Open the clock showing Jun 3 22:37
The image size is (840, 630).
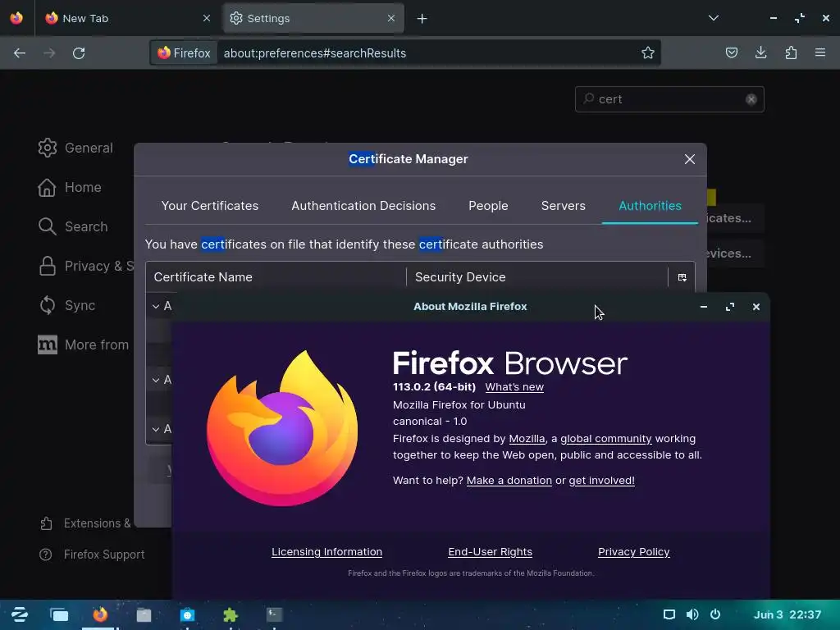click(787, 614)
